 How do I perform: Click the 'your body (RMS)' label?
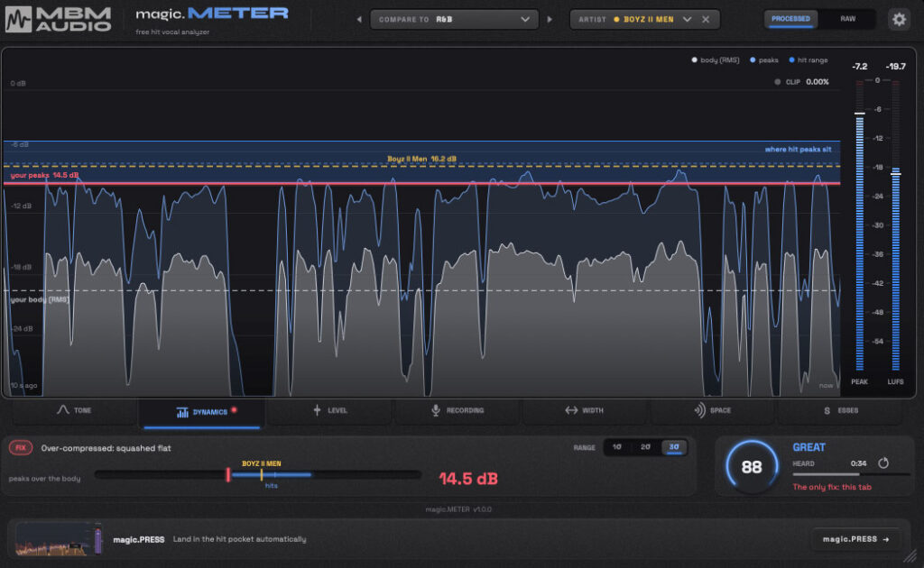(x=40, y=299)
